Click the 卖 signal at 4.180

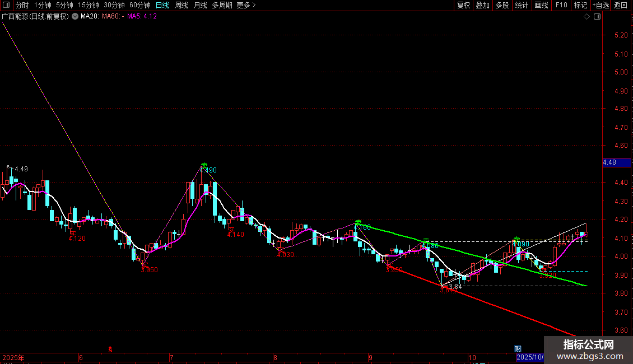(x=358, y=222)
